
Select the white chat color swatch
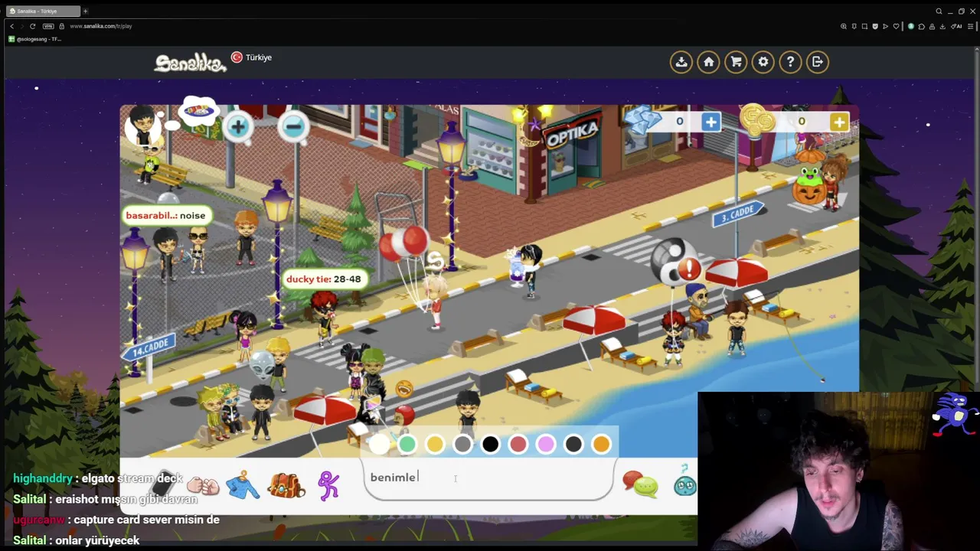[x=380, y=444]
